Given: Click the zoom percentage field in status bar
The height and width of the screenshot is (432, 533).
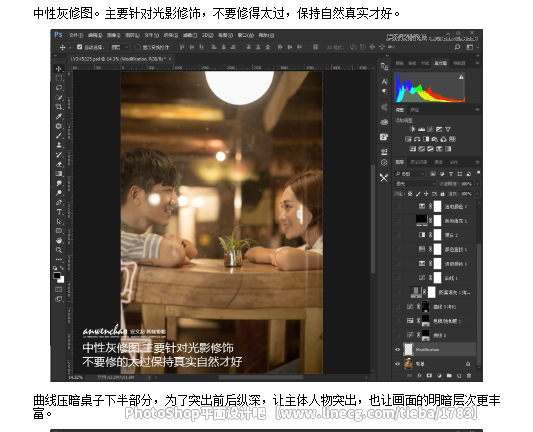Looking at the screenshot, I should tap(76, 377).
